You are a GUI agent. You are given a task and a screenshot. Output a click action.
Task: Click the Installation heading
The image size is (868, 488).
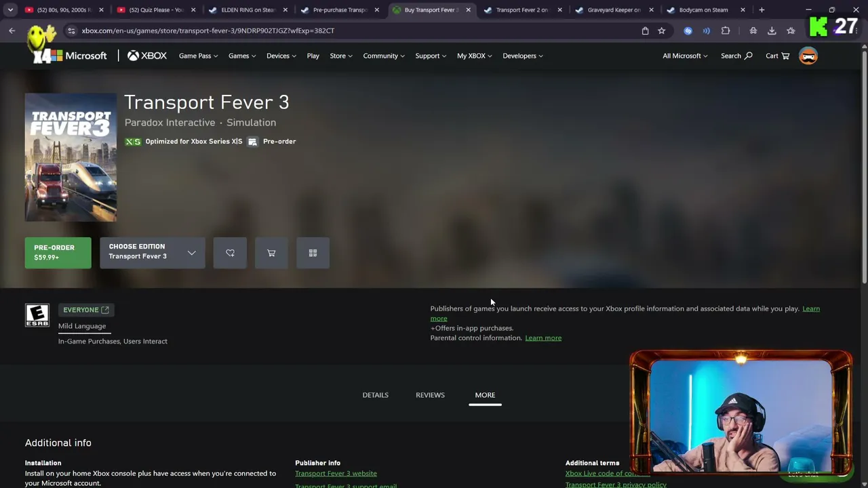(43, 463)
